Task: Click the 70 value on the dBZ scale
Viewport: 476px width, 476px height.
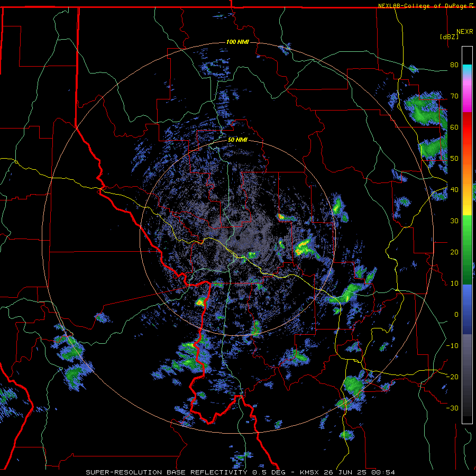Action: coord(454,96)
